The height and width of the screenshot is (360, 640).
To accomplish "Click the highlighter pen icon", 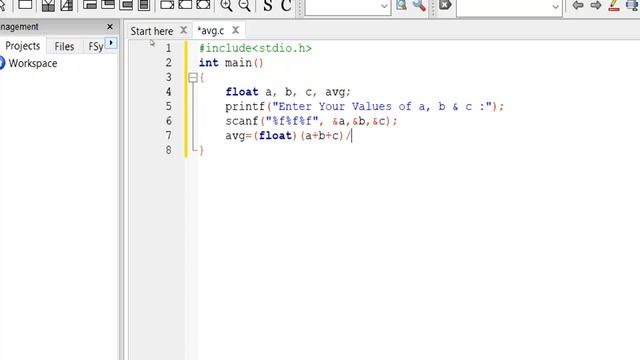I will pyautogui.click(x=613, y=5).
